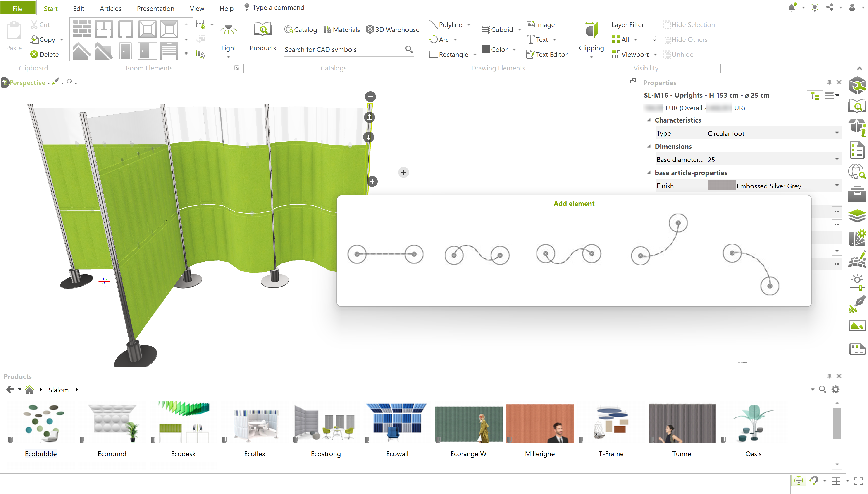868x494 pixels.
Task: Open Tunnel product thumbnail
Action: (x=682, y=423)
